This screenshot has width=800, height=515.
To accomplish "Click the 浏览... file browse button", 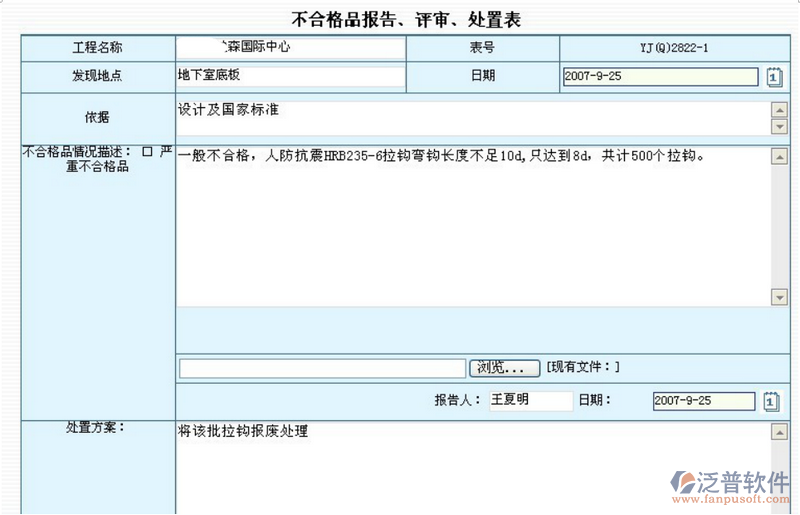I will coord(505,368).
